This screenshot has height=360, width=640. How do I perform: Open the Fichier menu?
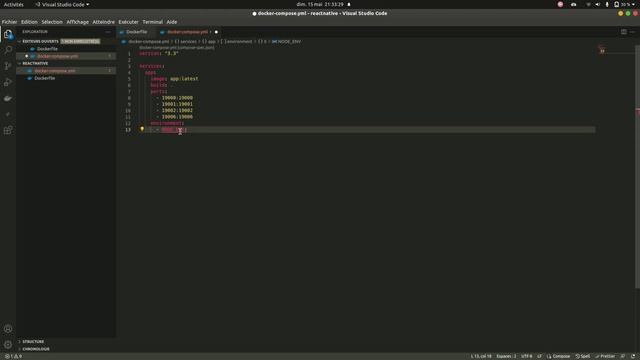point(9,22)
